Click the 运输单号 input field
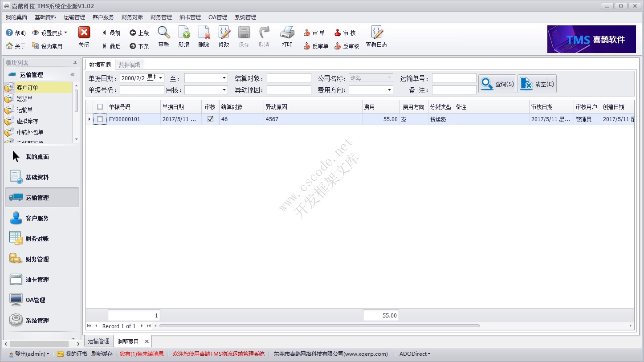The image size is (644, 362). tap(454, 78)
